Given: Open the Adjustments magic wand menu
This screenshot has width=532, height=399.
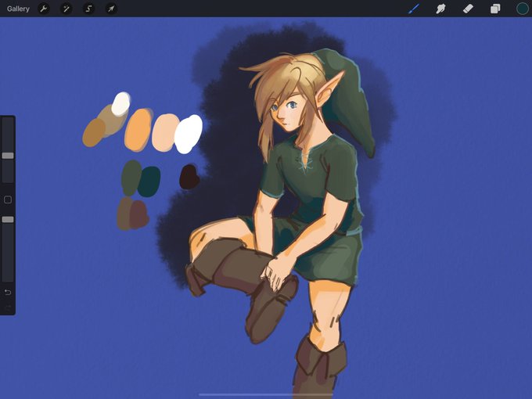Looking at the screenshot, I should click(66, 9).
